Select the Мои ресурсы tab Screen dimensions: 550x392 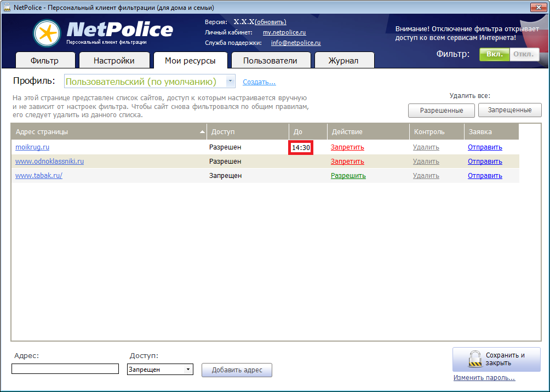[190, 60]
